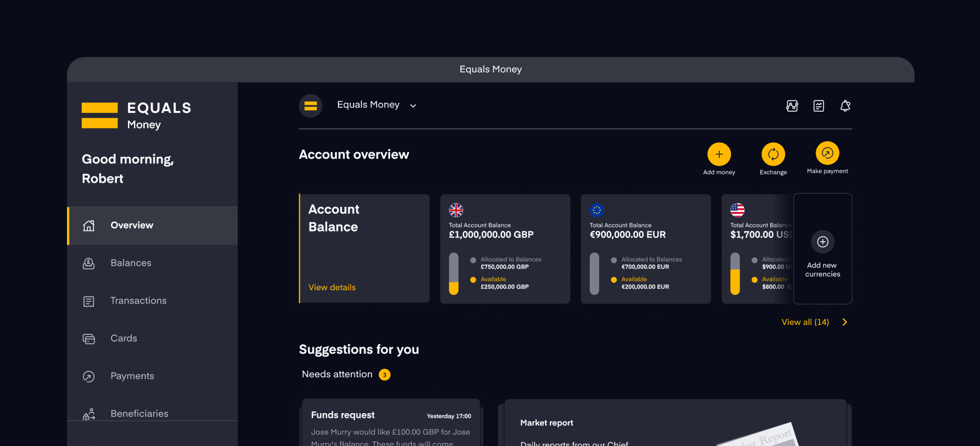The height and width of the screenshot is (446, 980).
Task: Click the EU flag on EUR card
Action: click(x=596, y=210)
